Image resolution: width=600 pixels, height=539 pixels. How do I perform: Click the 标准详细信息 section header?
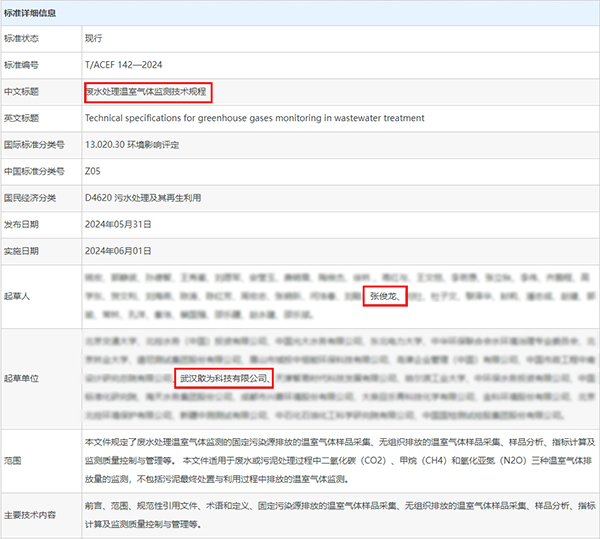pos(29,13)
